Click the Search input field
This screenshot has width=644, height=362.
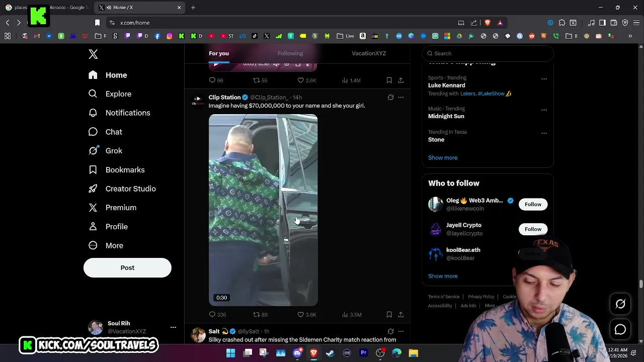coord(488,53)
